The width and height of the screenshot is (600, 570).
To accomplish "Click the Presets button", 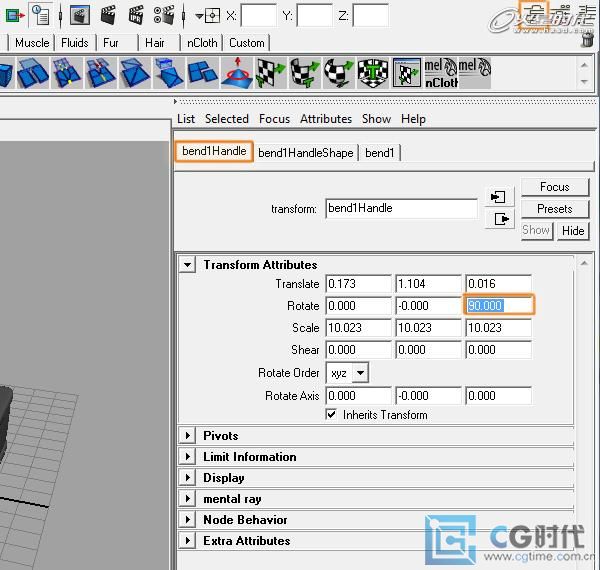I will click(x=555, y=209).
